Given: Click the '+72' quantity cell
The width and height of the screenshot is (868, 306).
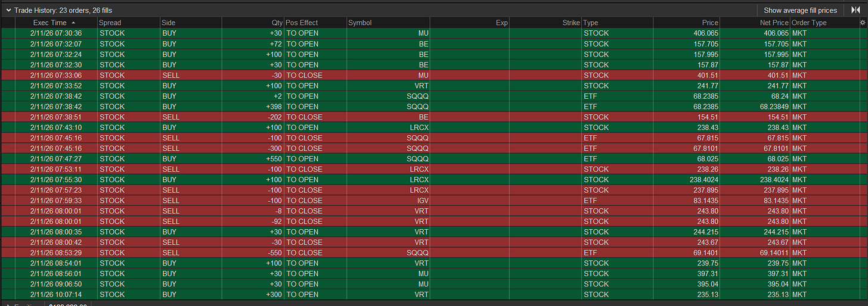Looking at the screenshot, I should 274,44.
